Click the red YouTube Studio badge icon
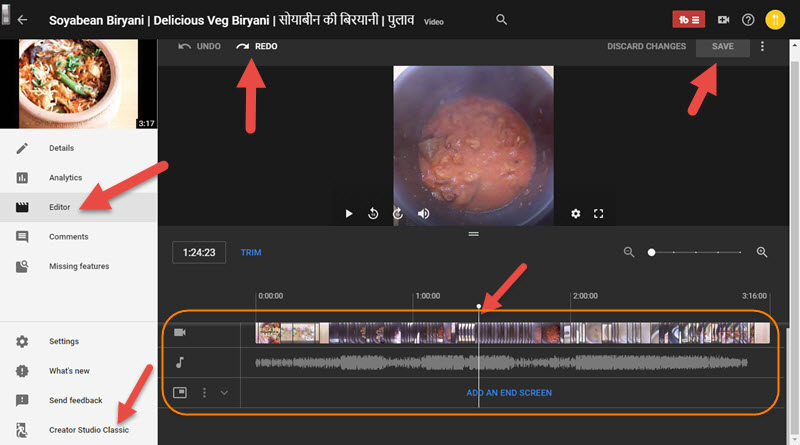800x445 pixels. tap(688, 20)
